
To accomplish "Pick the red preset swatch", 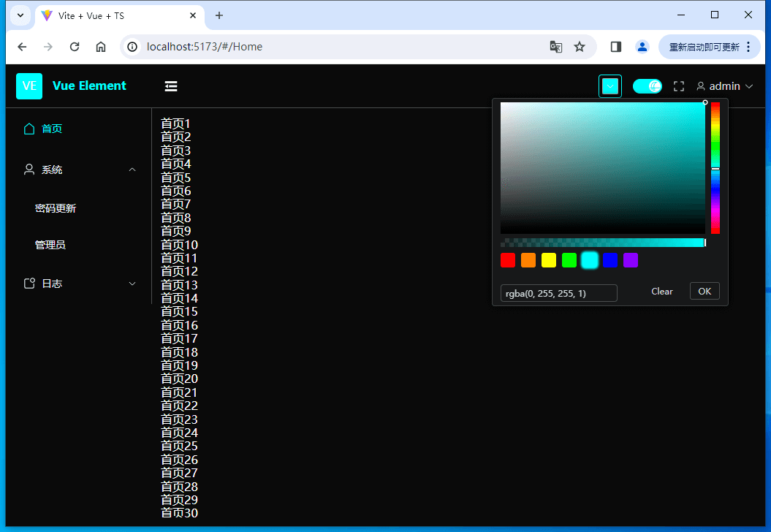I will [508, 260].
